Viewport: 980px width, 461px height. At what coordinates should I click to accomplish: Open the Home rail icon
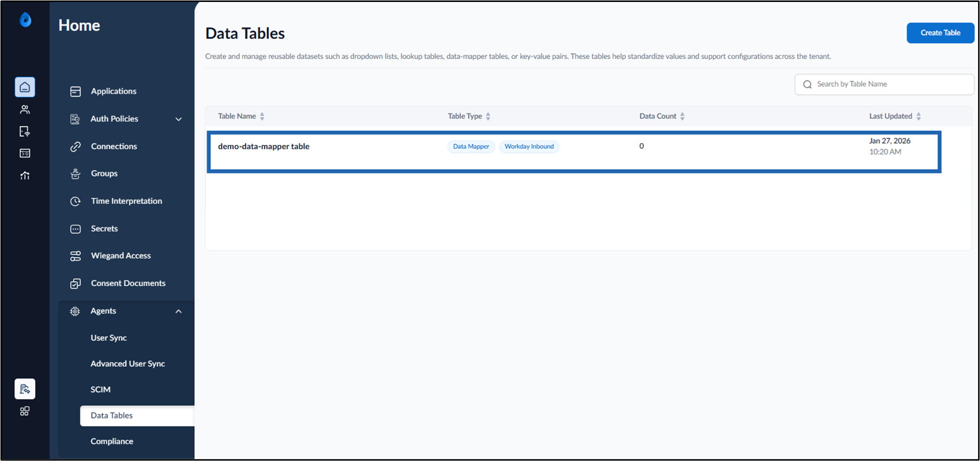pos(25,87)
